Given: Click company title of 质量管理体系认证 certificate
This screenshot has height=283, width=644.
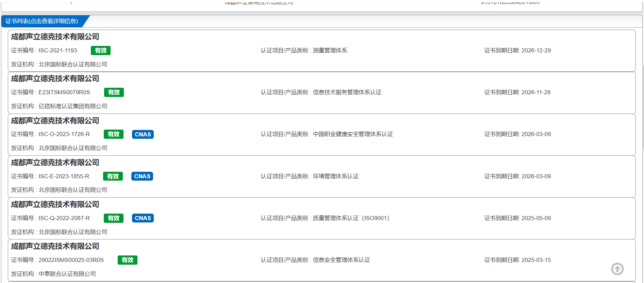Looking at the screenshot, I should point(55,204).
